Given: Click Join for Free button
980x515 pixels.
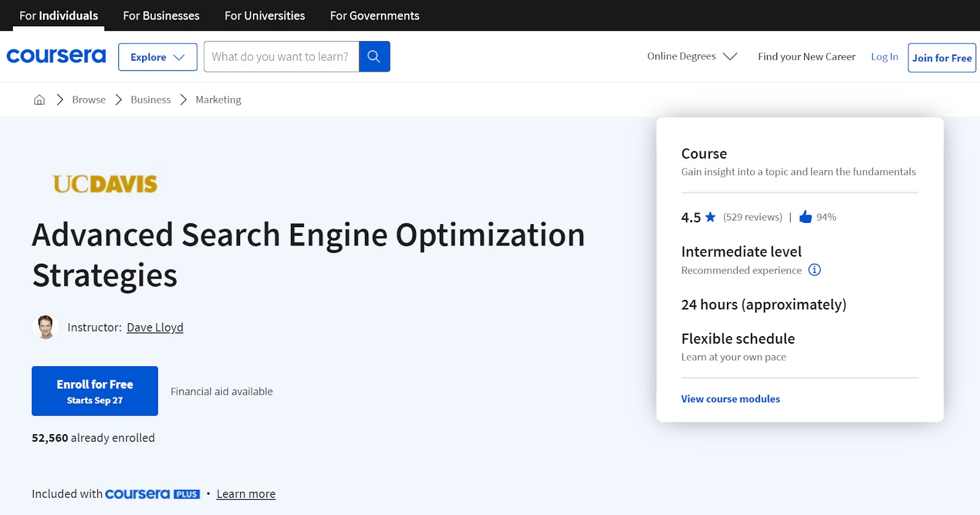Looking at the screenshot, I should (941, 58).
